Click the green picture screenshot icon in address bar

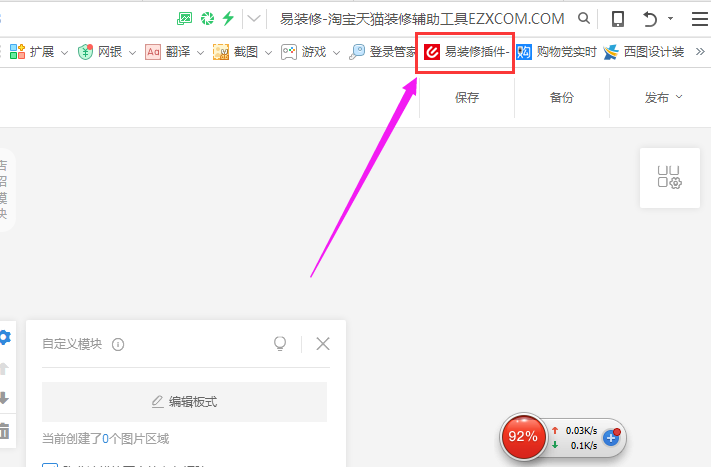[184, 19]
